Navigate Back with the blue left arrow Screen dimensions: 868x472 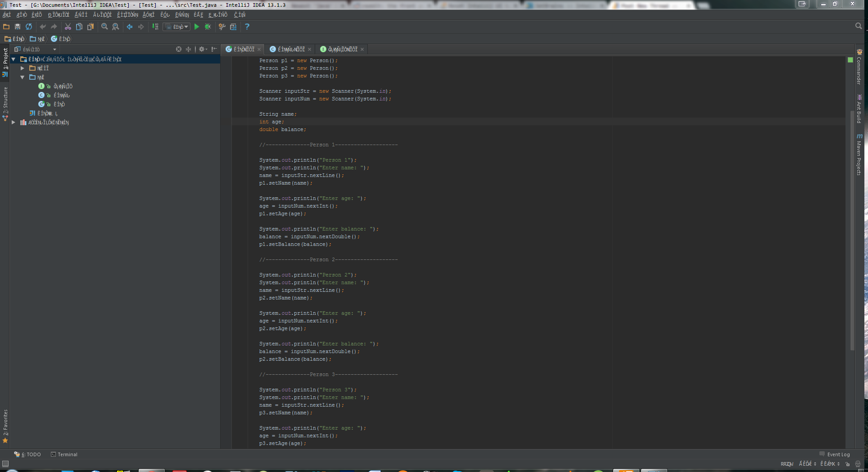(x=130, y=27)
